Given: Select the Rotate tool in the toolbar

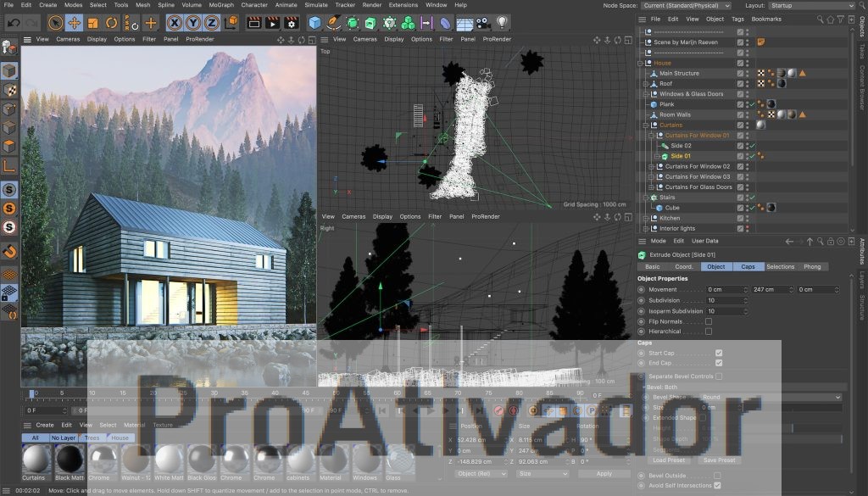Looking at the screenshot, I should [x=111, y=24].
